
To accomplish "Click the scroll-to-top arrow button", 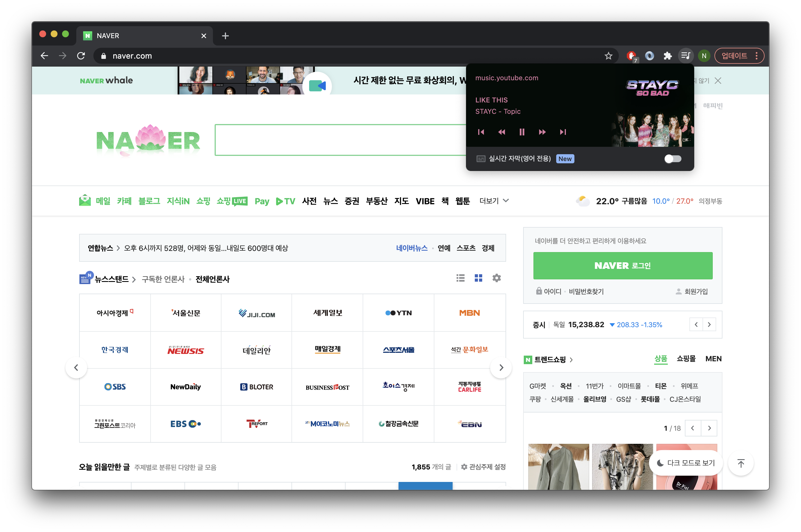I will (x=741, y=463).
